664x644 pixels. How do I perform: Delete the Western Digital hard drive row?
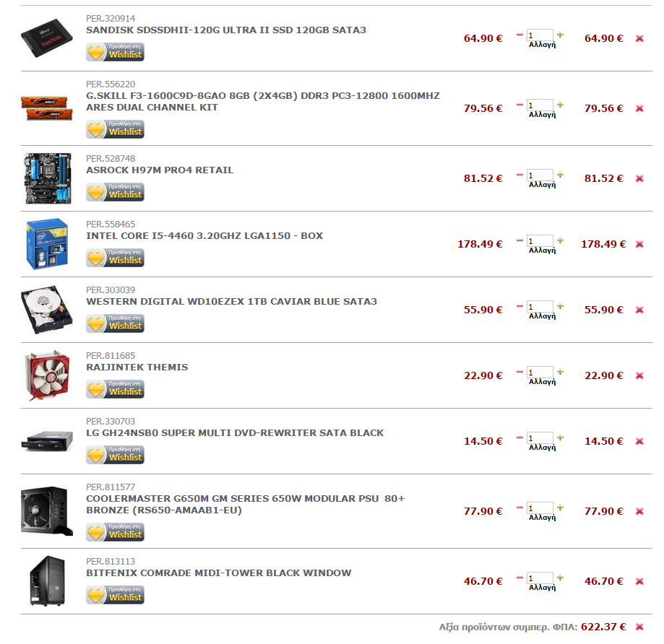tap(639, 310)
